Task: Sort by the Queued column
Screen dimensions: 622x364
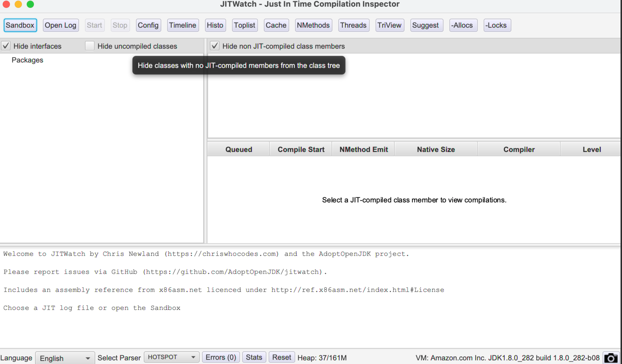Action: pos(239,149)
